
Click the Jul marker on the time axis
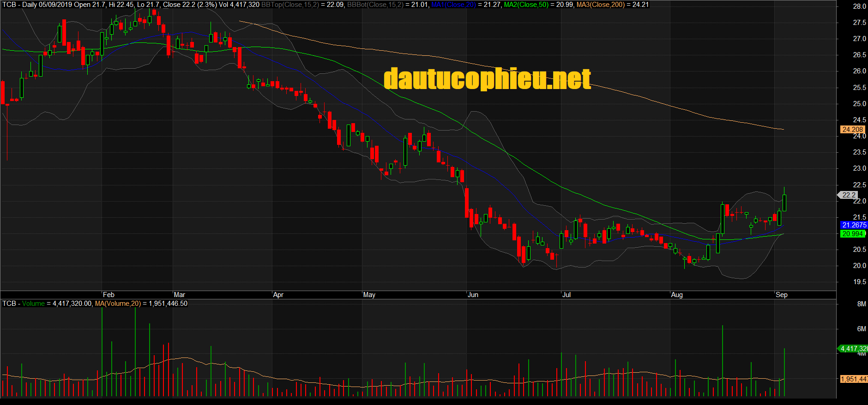(x=567, y=295)
